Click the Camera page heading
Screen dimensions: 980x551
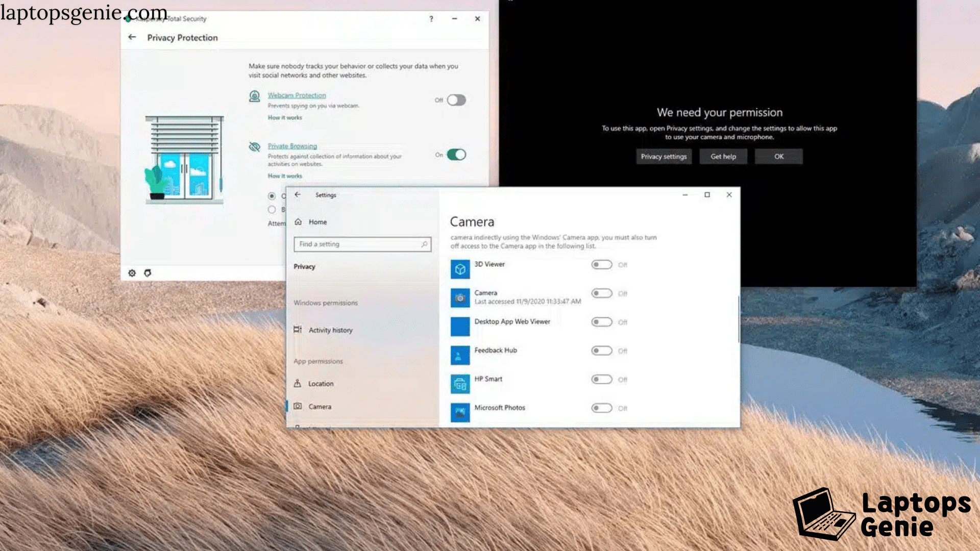click(x=472, y=222)
